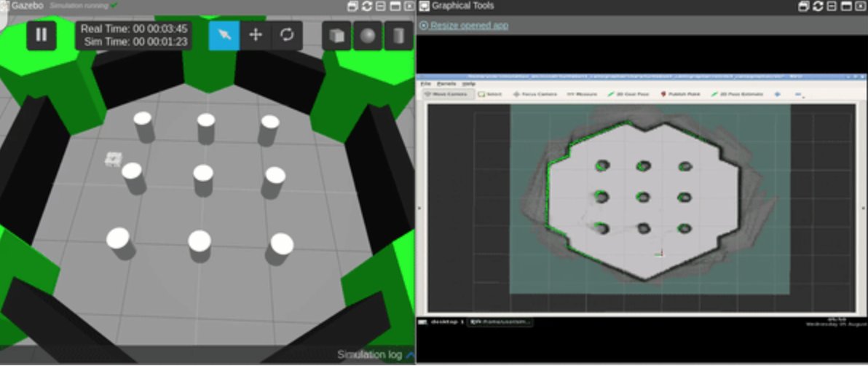Screen dimensions: 868x366
Task: Choose the 2D Goal Pose tool
Action: click(628, 94)
